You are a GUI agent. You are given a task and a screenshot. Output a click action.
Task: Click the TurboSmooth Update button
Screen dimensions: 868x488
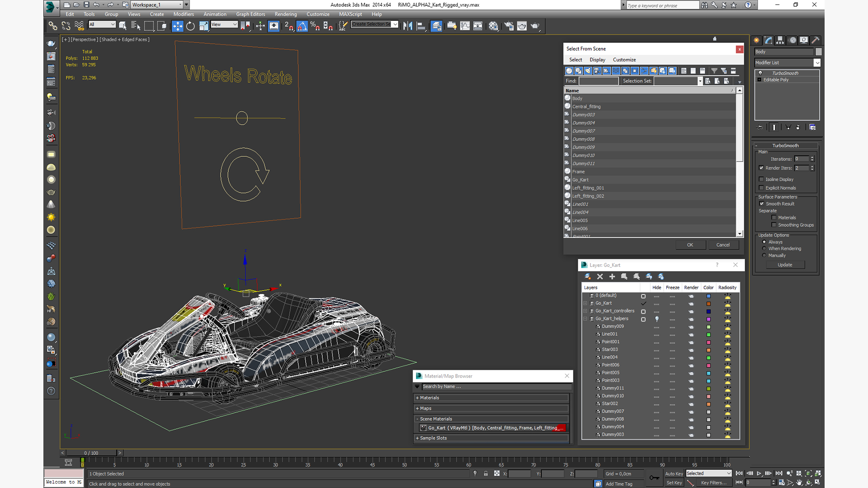785,265
